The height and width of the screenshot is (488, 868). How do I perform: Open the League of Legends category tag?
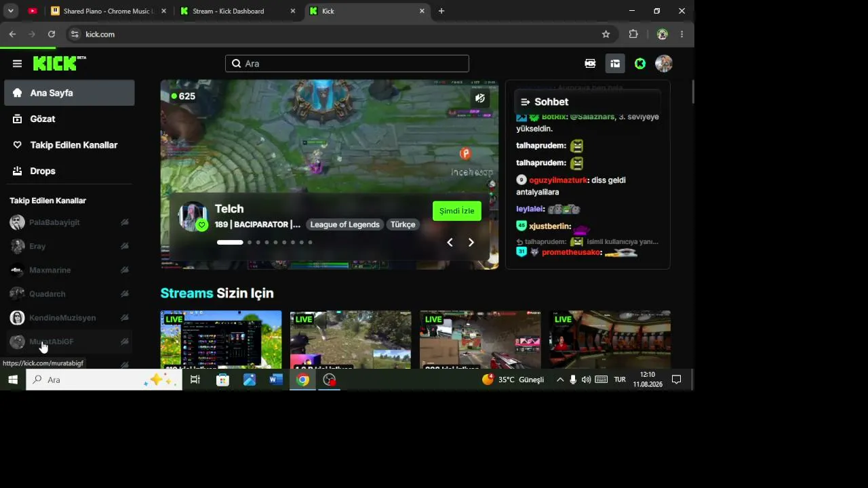[345, 224]
